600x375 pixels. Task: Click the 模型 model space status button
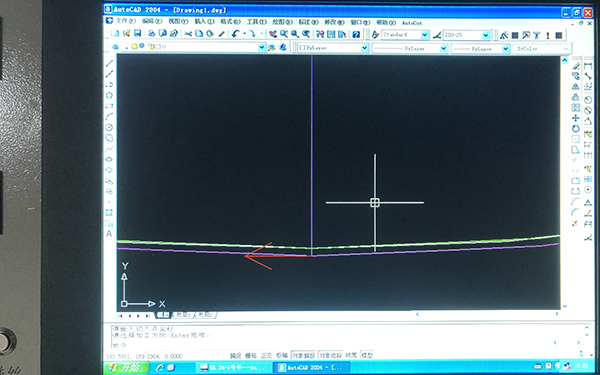tap(367, 355)
